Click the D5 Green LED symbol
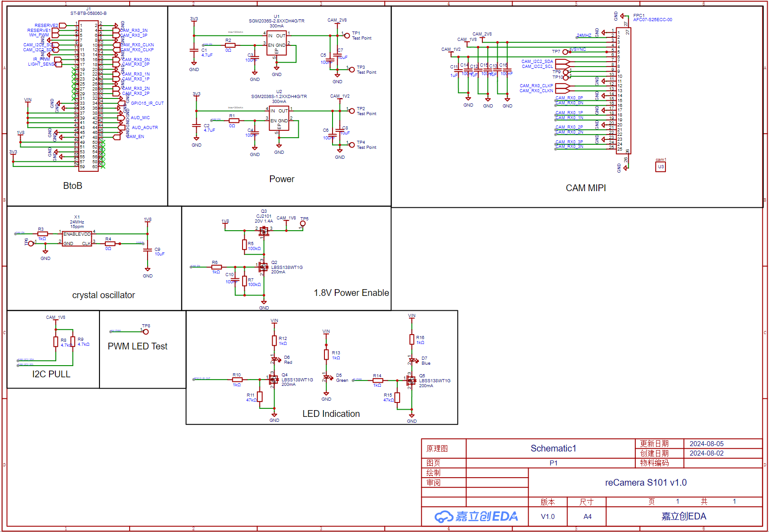This screenshot has width=769, height=532. click(x=327, y=378)
